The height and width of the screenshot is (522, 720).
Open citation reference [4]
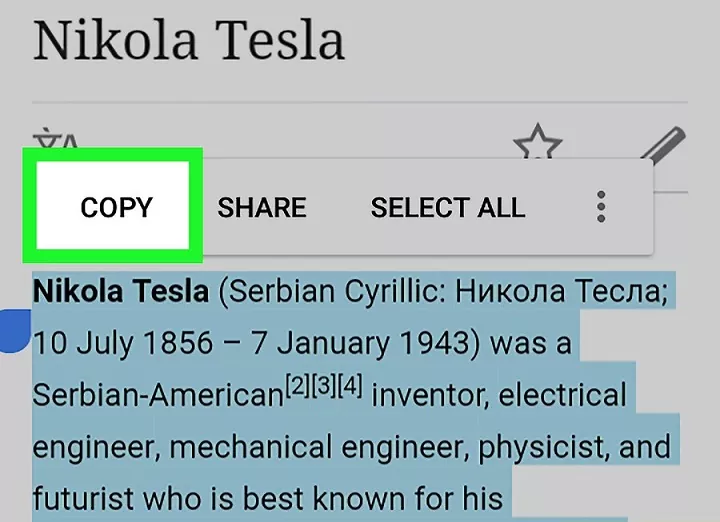[349, 386]
